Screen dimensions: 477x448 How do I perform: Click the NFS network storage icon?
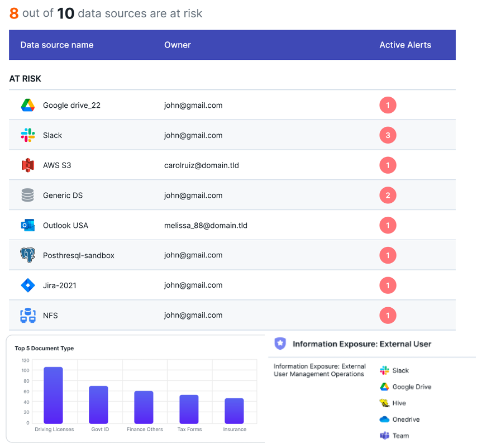[x=28, y=316]
